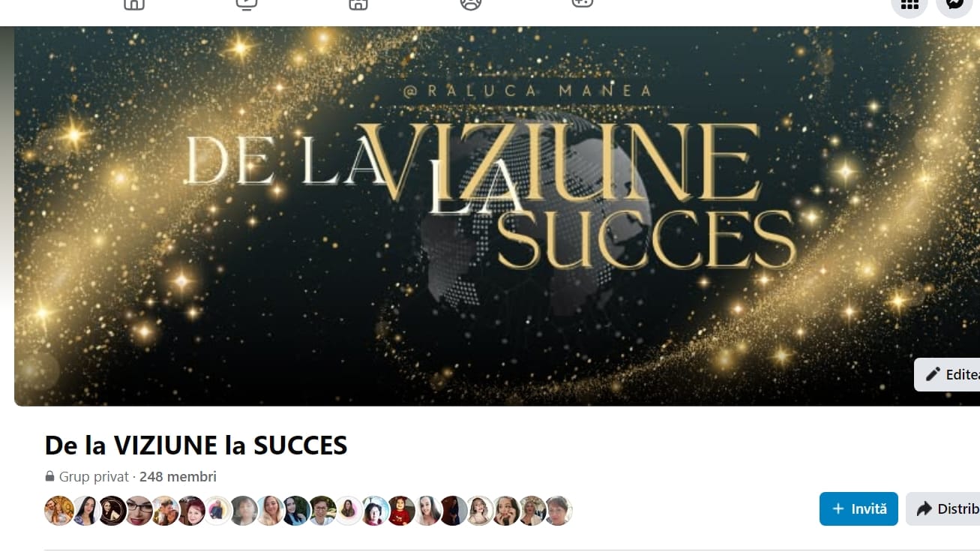Select the member avatar with glasses and red lips

click(x=139, y=511)
